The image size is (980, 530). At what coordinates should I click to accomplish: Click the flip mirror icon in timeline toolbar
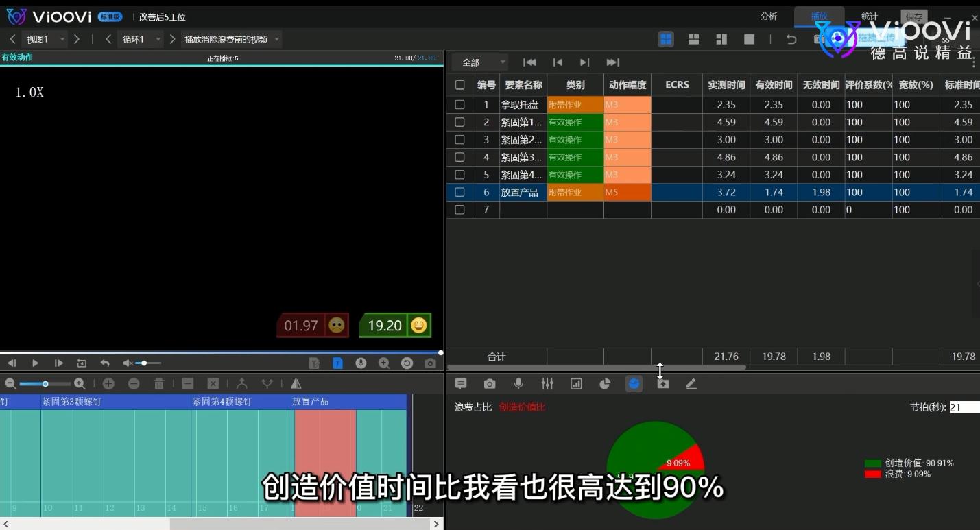(x=296, y=384)
